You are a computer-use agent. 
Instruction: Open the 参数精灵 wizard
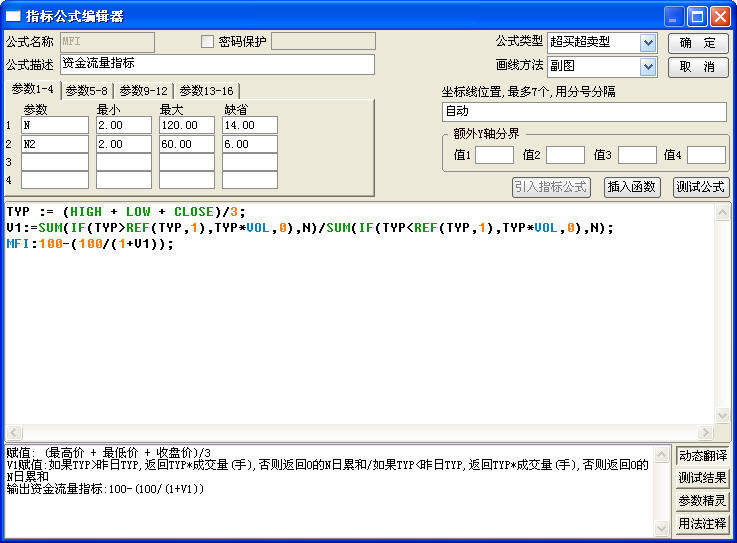click(703, 500)
